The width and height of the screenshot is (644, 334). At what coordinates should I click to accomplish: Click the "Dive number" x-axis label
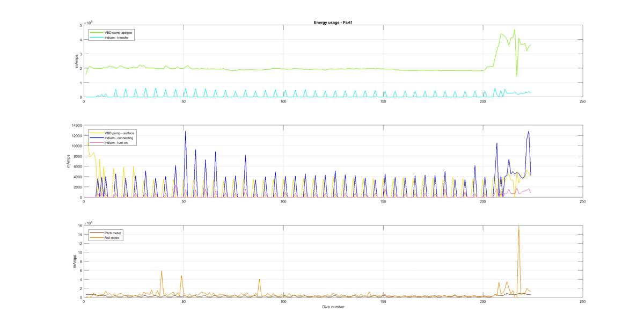click(333, 307)
